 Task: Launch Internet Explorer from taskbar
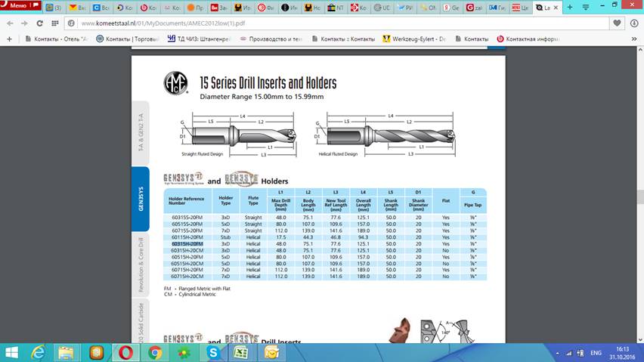(x=39, y=353)
